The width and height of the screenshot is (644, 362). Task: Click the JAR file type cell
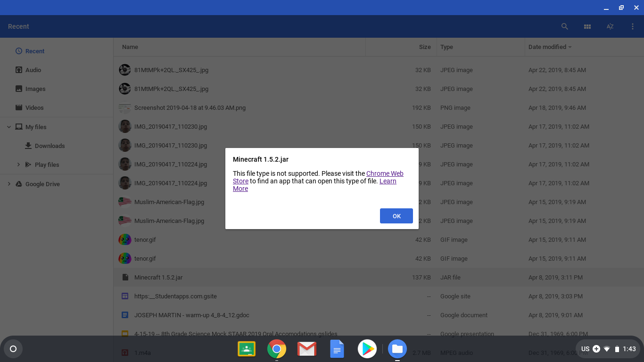point(450,277)
